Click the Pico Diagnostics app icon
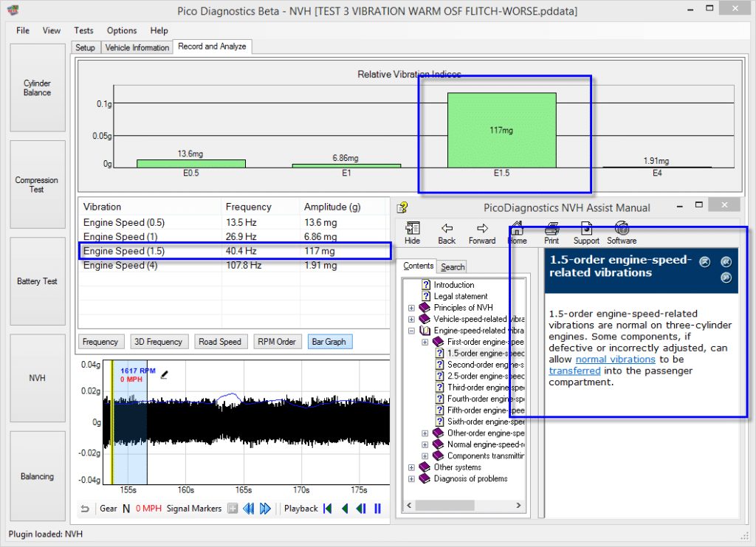756x547 pixels. click(x=14, y=10)
